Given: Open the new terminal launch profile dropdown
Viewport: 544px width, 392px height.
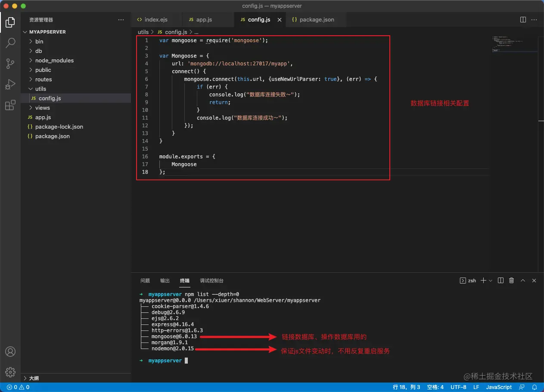Looking at the screenshot, I should point(491,281).
